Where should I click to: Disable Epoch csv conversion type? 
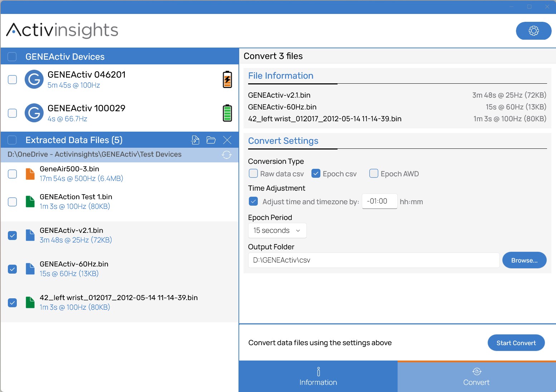coord(316,173)
